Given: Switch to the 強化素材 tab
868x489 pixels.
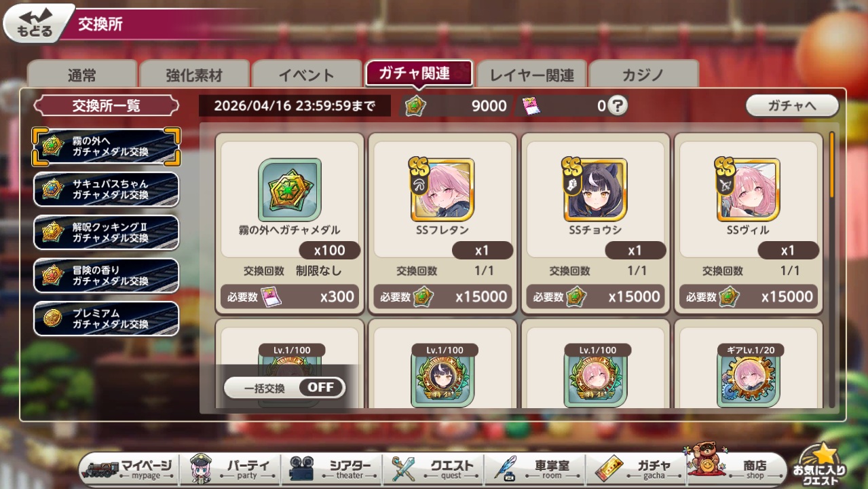Looking at the screenshot, I should coord(194,75).
